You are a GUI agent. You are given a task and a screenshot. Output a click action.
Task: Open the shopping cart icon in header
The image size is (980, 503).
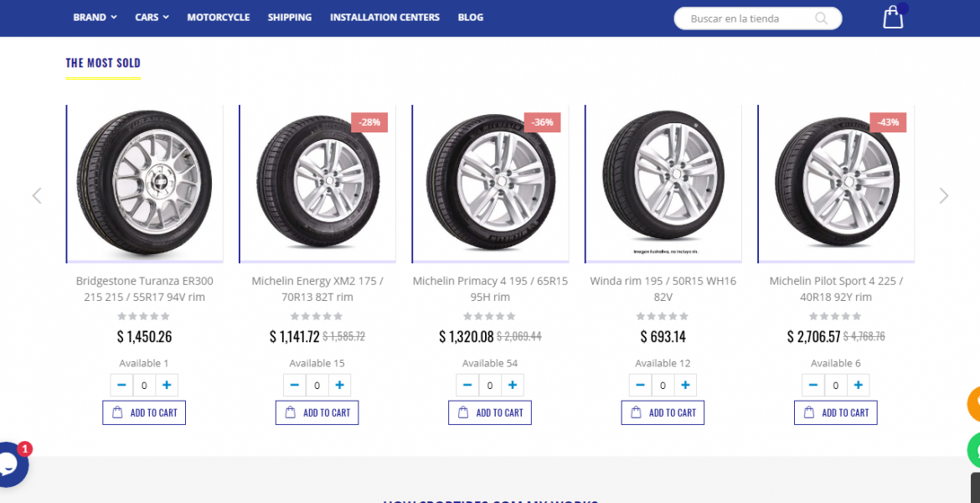pos(893,18)
